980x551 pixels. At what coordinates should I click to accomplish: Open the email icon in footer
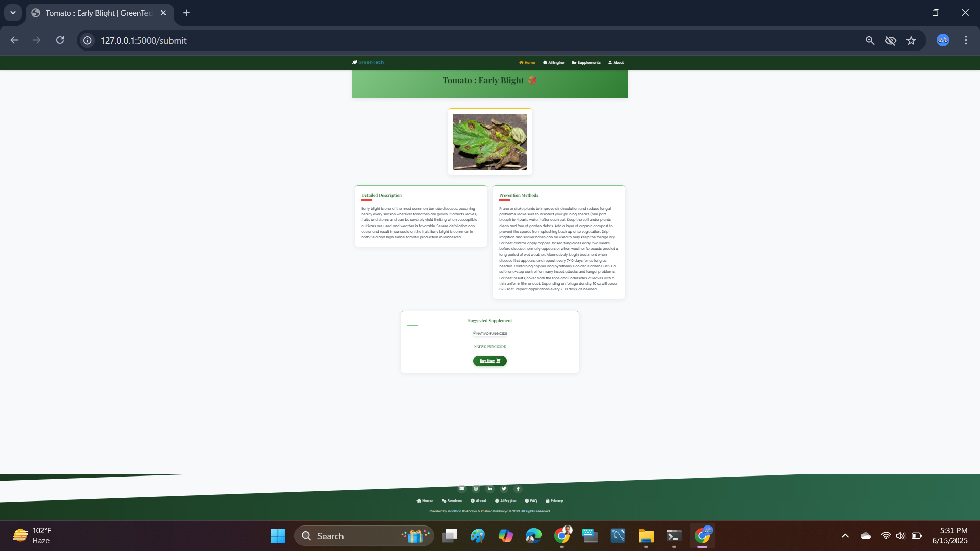[462, 489]
